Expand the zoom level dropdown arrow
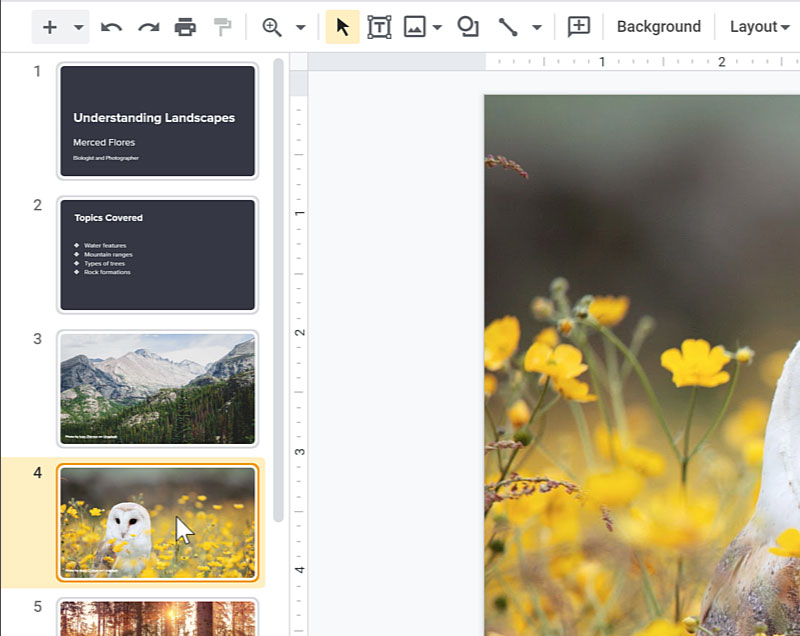This screenshot has height=636, width=800. point(300,27)
